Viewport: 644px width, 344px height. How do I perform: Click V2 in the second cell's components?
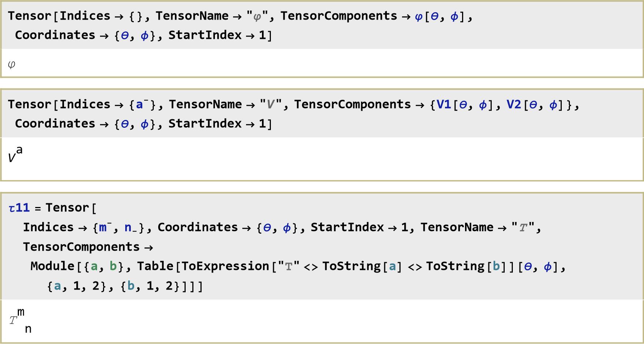coord(514,105)
